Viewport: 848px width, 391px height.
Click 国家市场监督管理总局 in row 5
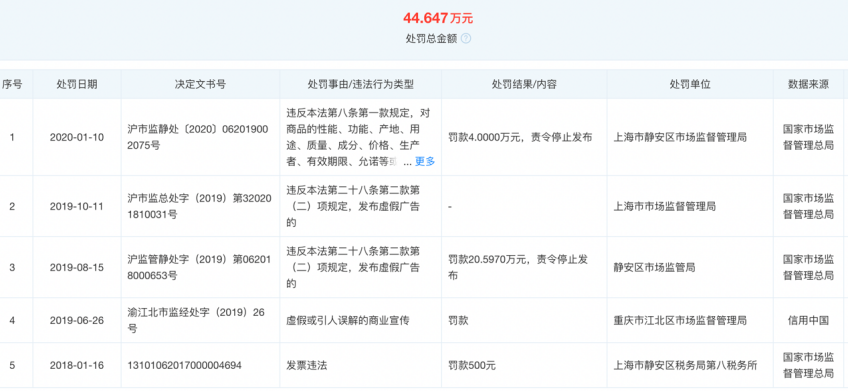point(809,366)
